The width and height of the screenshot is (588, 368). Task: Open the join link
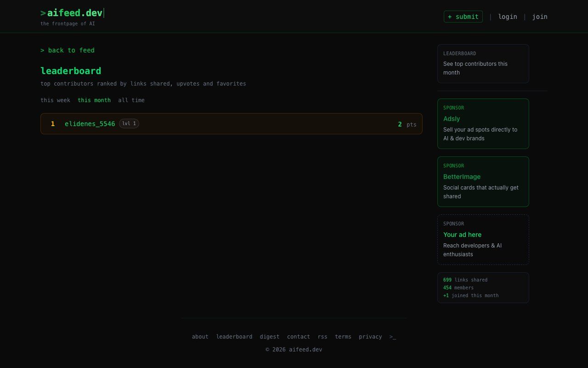pos(540,17)
